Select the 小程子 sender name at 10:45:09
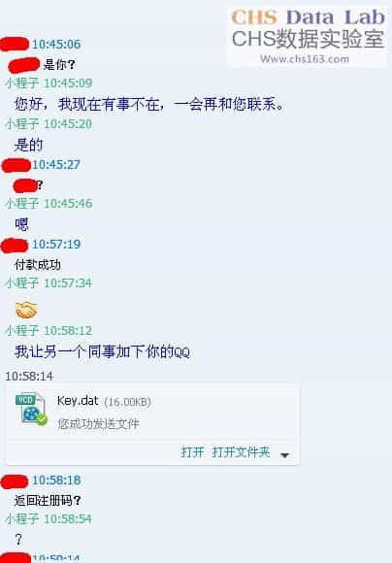392x563 pixels. 22,83
